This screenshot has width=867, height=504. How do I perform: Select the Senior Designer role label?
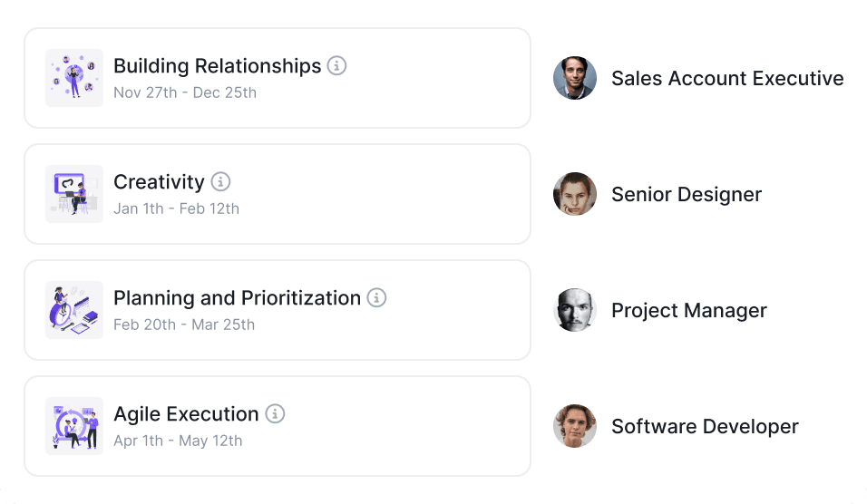(687, 195)
